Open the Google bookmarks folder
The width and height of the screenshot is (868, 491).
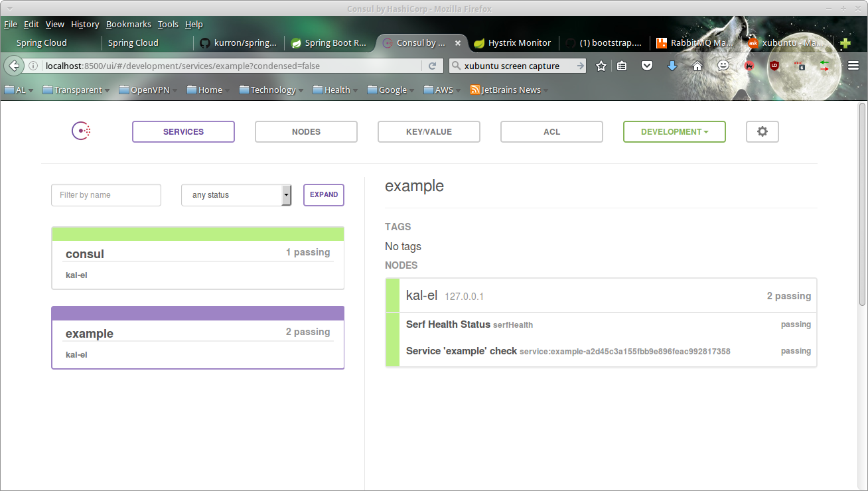tap(391, 90)
